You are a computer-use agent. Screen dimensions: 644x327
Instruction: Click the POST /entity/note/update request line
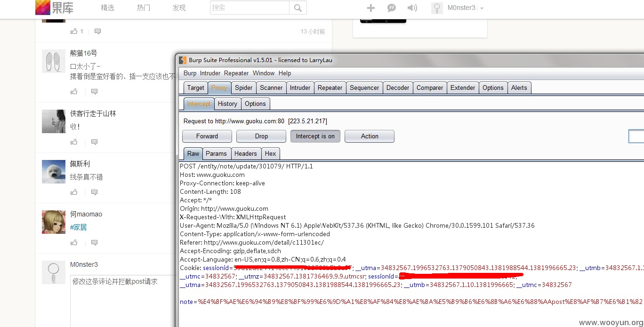click(x=246, y=166)
